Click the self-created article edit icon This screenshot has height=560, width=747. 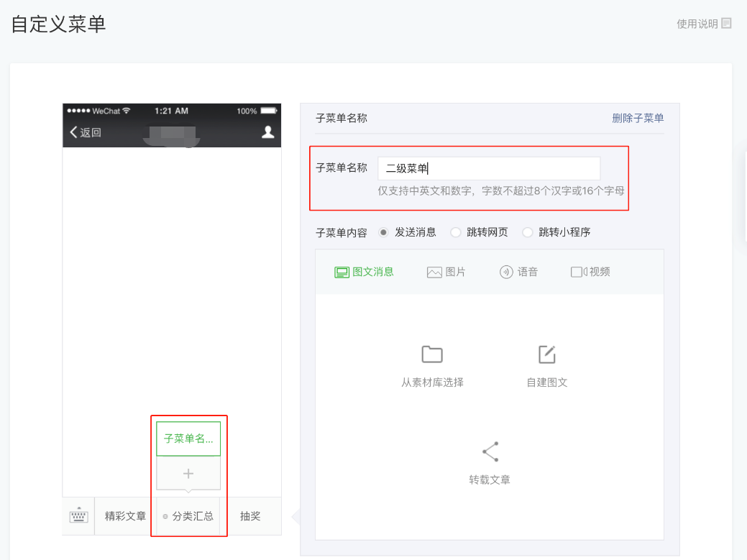click(x=547, y=354)
